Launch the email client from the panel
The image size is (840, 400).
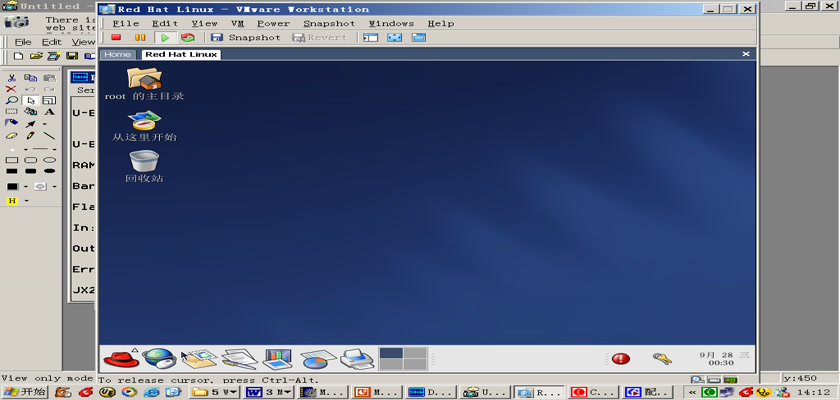[x=199, y=358]
